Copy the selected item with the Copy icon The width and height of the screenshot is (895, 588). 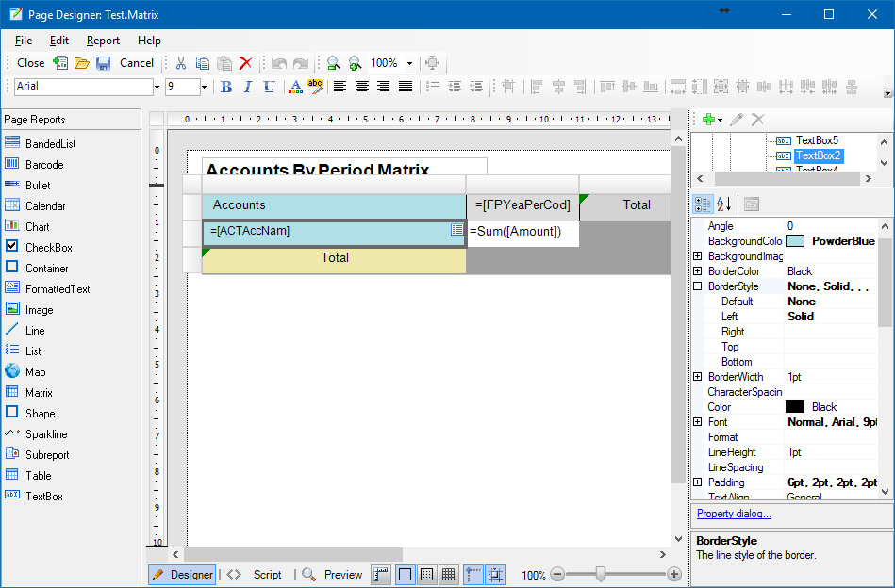[203, 63]
